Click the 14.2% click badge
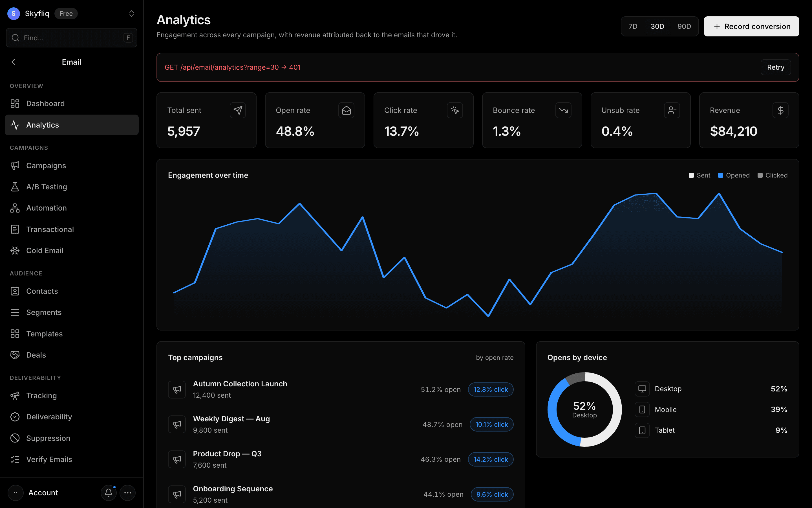This screenshot has height=508, width=812. (x=491, y=459)
